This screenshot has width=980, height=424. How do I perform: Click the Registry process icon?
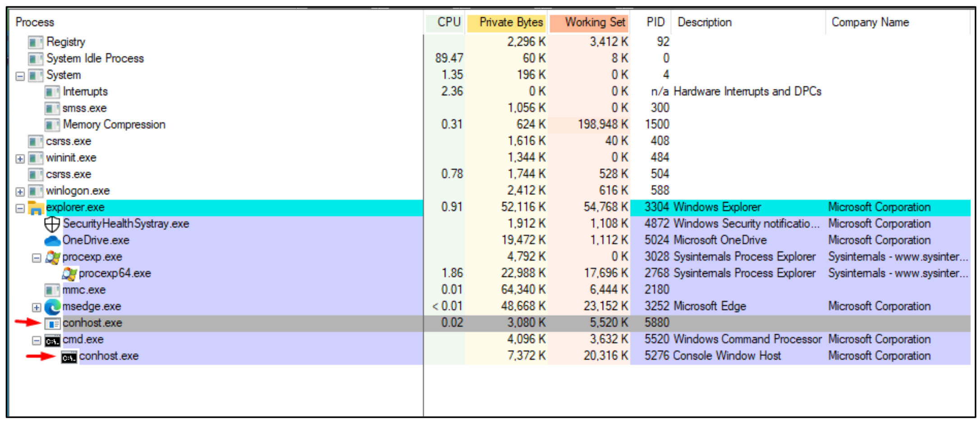coord(36,42)
